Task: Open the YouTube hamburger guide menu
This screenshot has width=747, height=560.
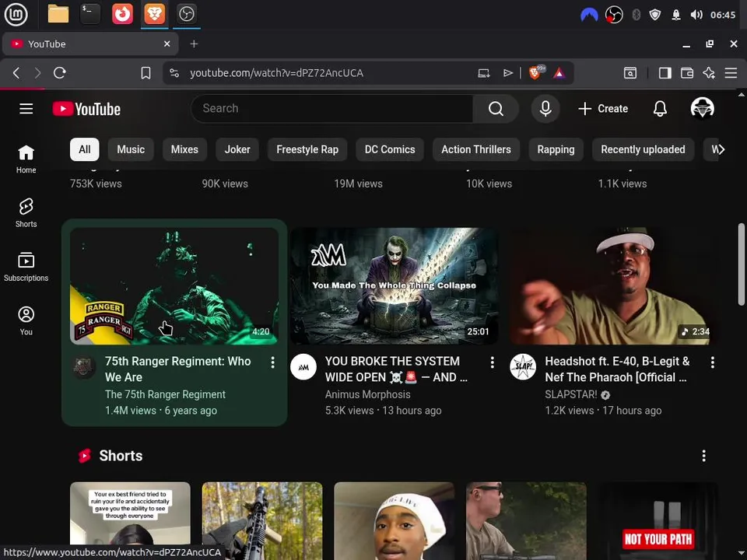Action: 26,109
